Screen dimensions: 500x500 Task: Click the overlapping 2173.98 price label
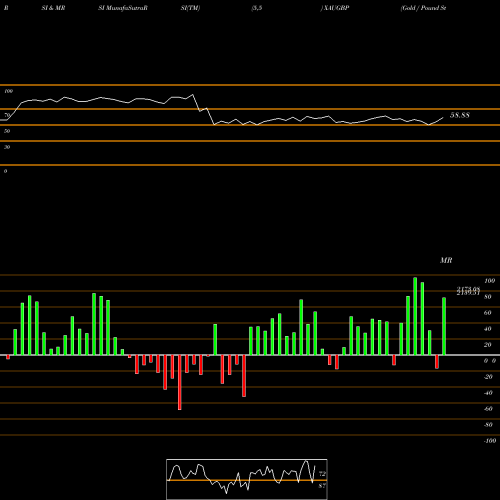468,289
